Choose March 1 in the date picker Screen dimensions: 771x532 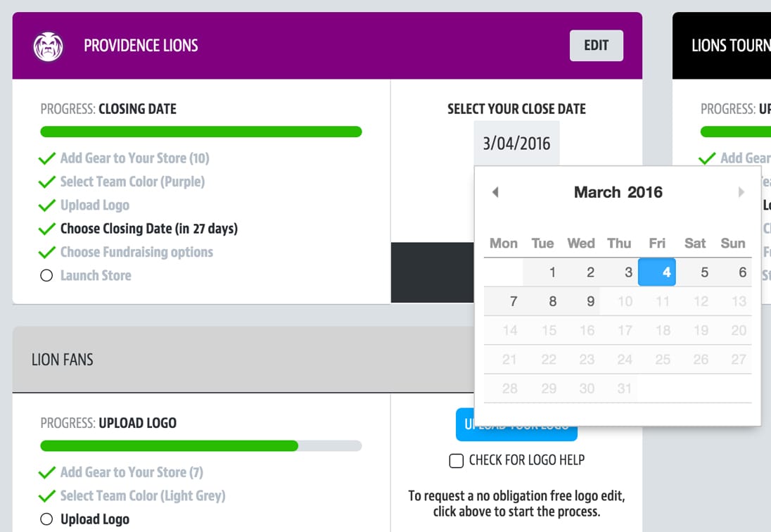[552, 272]
